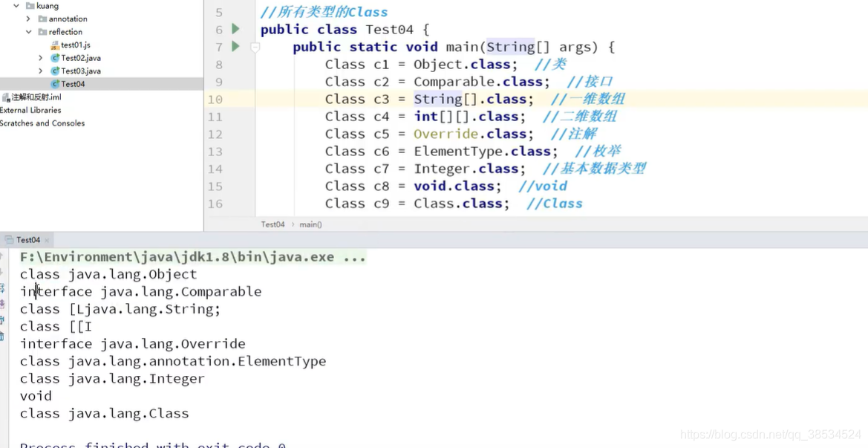Click the main() breadcrumb below the editor
The width and height of the screenshot is (868, 448).
(310, 224)
